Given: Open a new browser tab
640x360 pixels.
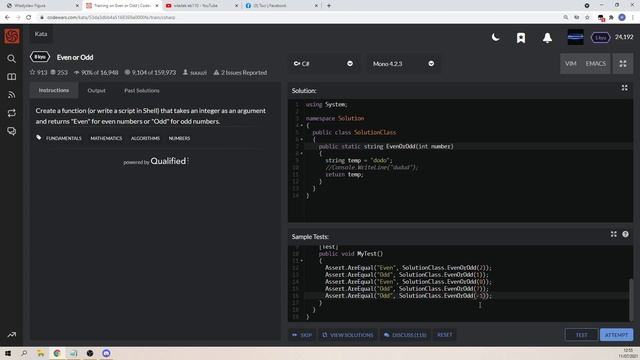Looking at the screenshot, I should pos(329,6).
